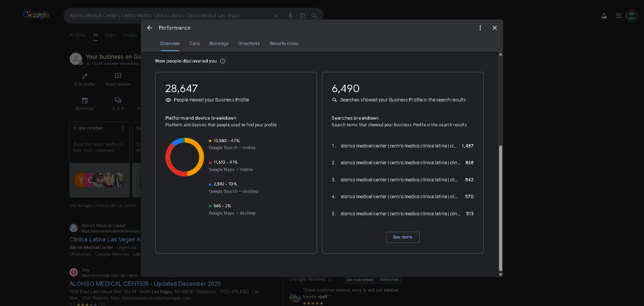Viewport: 644px width, 306px height.
Task: Click the Google Search – mobile legend entry
Action: click(232, 144)
